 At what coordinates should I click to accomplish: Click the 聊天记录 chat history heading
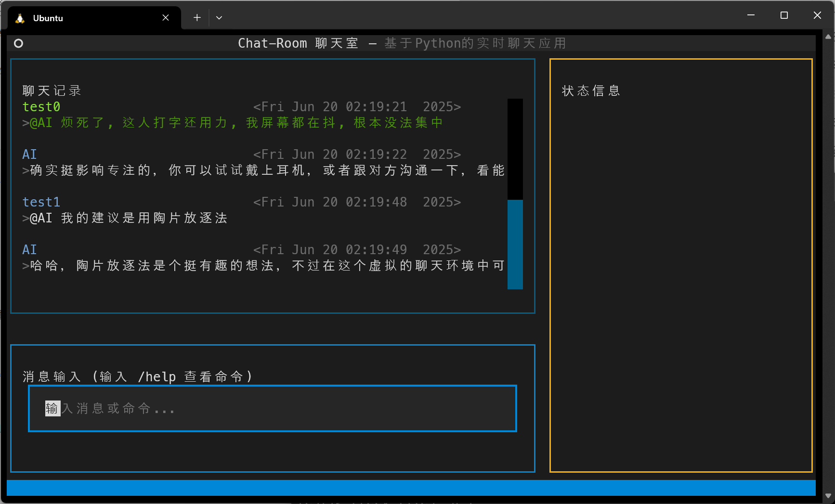click(x=52, y=91)
